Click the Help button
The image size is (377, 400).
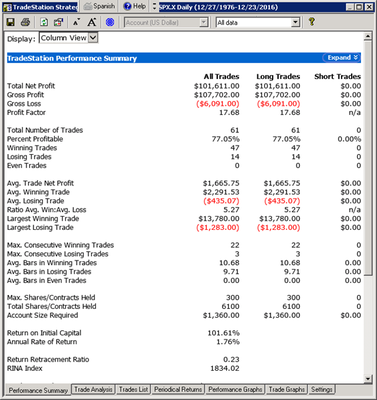(135, 6)
